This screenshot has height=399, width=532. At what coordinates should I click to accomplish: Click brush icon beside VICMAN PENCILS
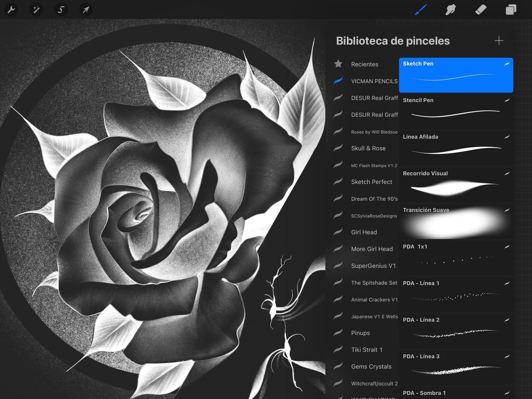pyautogui.click(x=338, y=80)
